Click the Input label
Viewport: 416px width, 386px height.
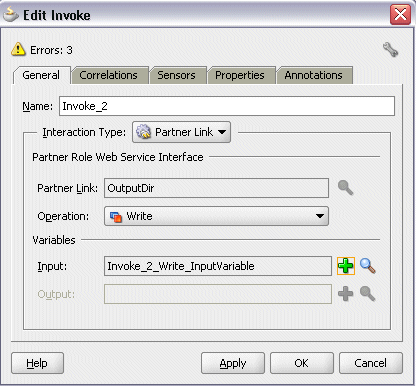[x=52, y=266]
